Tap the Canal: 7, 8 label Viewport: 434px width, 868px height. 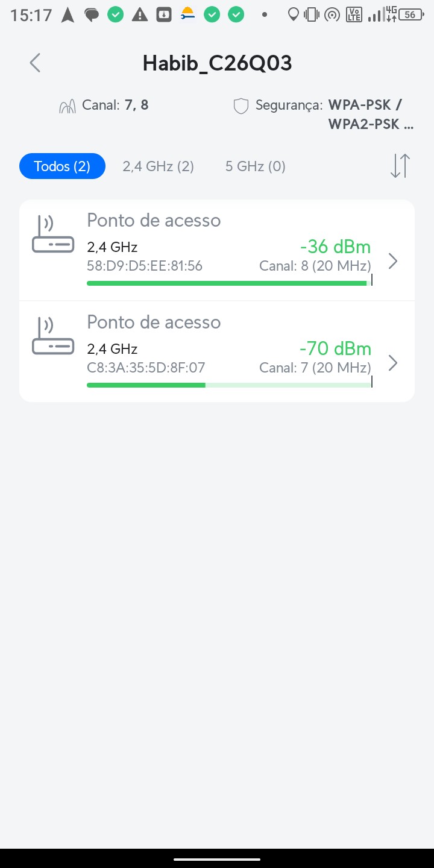tap(115, 105)
